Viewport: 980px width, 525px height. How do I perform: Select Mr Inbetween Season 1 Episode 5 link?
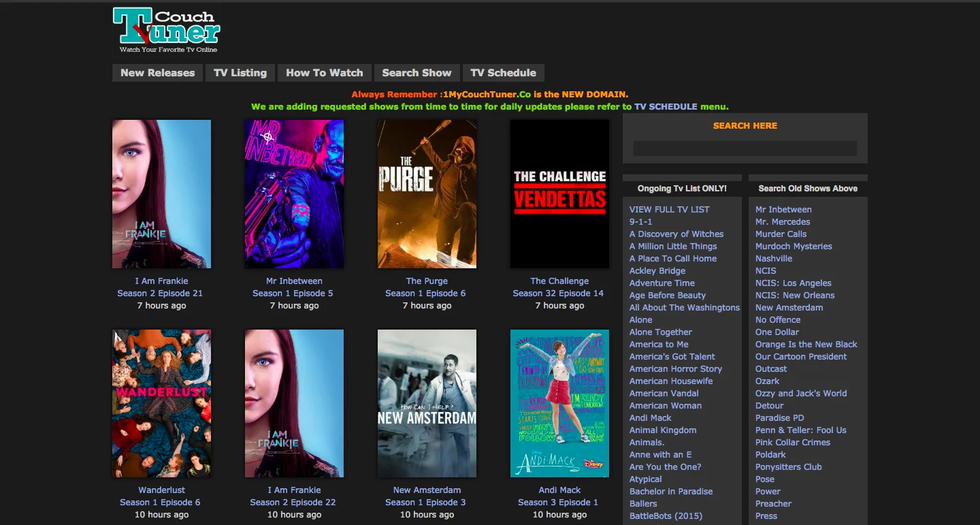pos(294,287)
